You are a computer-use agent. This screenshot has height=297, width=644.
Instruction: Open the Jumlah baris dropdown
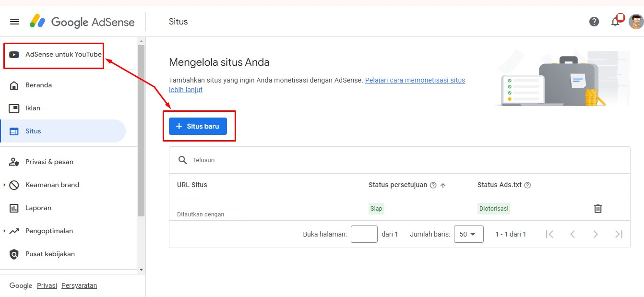pyautogui.click(x=468, y=234)
